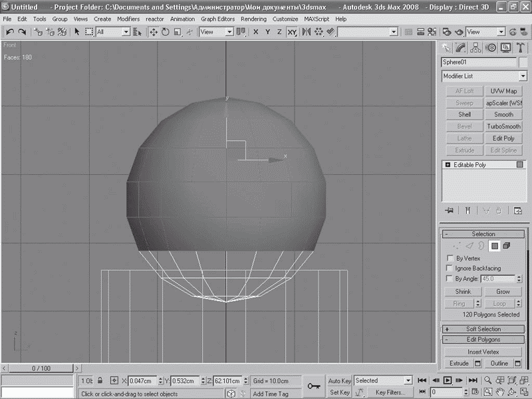
Task: Click the TurboSmooth modifier button
Action: [503, 126]
